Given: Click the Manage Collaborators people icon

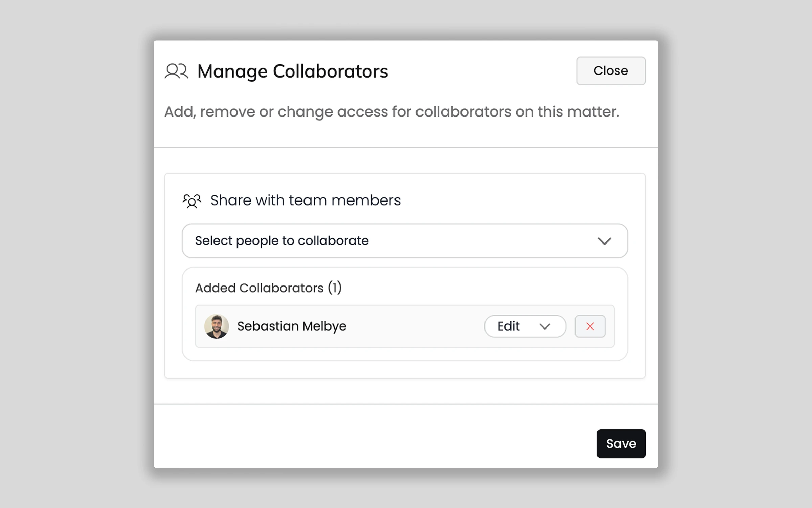Looking at the screenshot, I should (x=176, y=71).
